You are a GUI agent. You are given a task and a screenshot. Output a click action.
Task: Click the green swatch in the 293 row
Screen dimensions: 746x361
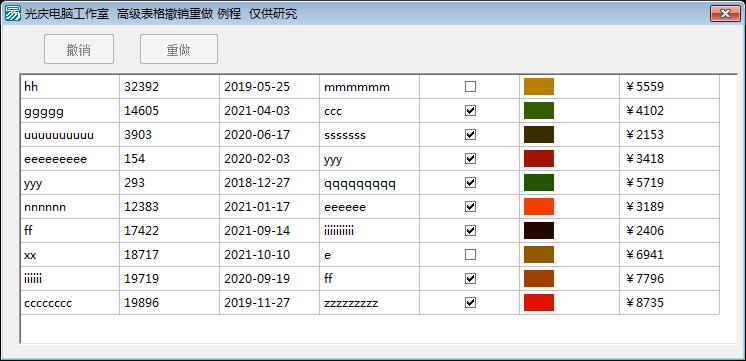(539, 183)
